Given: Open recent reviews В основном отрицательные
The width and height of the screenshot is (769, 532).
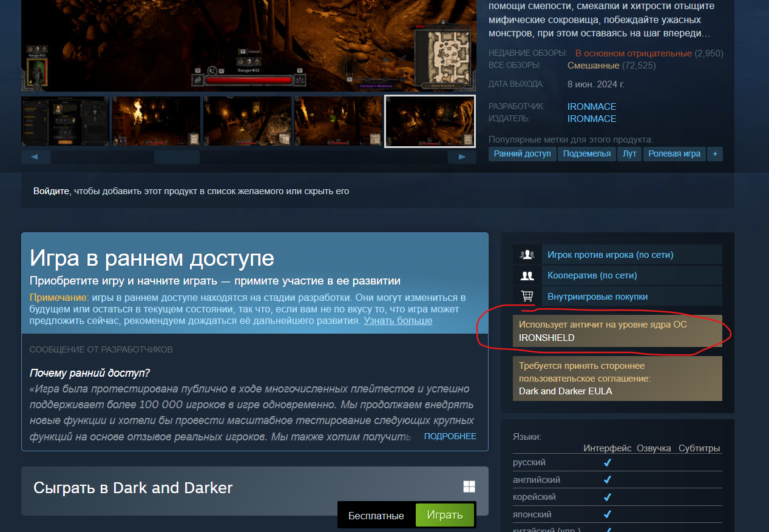Looking at the screenshot, I should [634, 53].
